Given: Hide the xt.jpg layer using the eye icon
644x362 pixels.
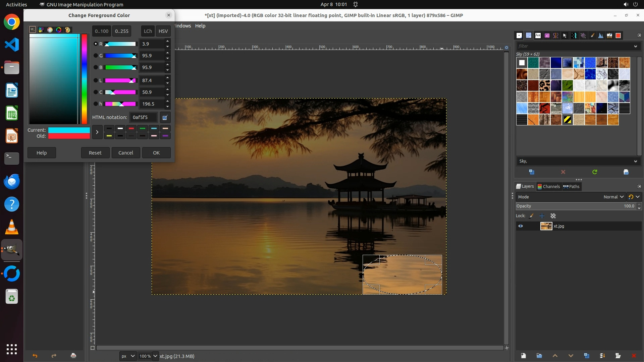Looking at the screenshot, I should (x=521, y=226).
